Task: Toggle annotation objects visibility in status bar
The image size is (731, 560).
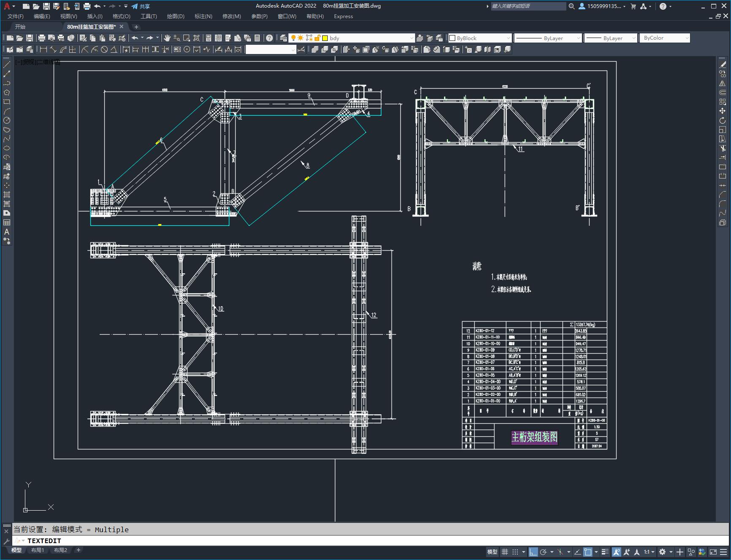Action: click(x=617, y=552)
